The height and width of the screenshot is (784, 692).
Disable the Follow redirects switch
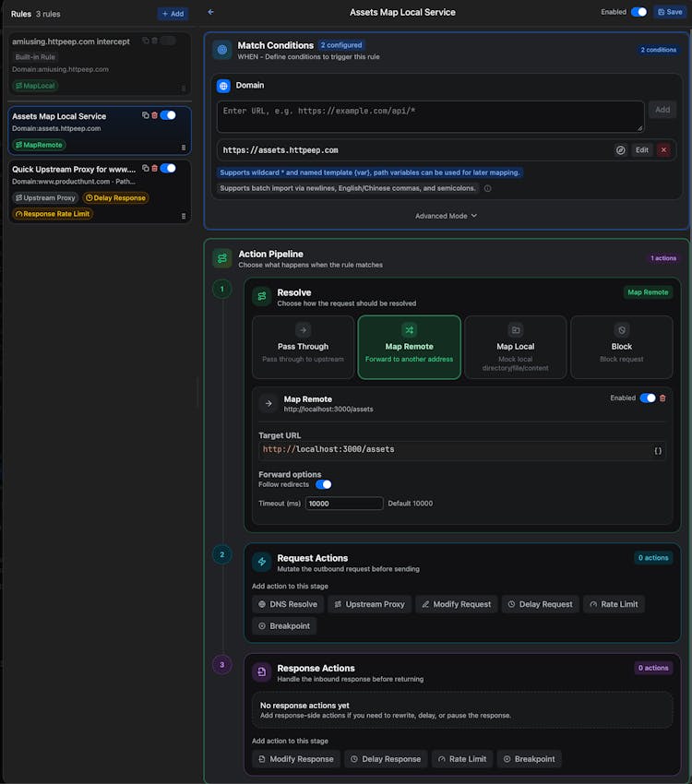coord(323,484)
